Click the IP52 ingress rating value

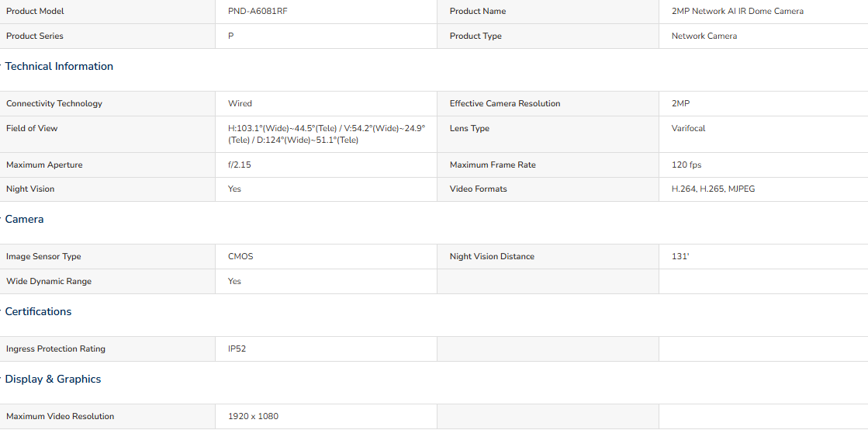coord(237,349)
